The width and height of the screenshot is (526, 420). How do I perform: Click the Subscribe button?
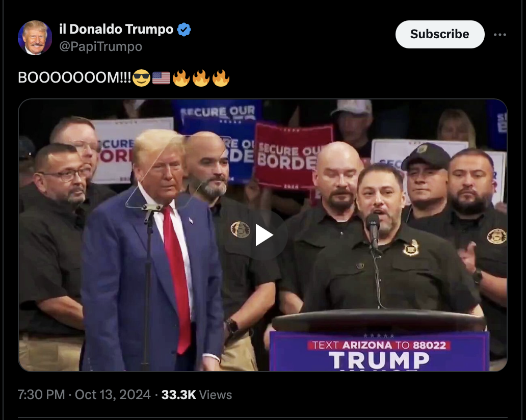[440, 34]
